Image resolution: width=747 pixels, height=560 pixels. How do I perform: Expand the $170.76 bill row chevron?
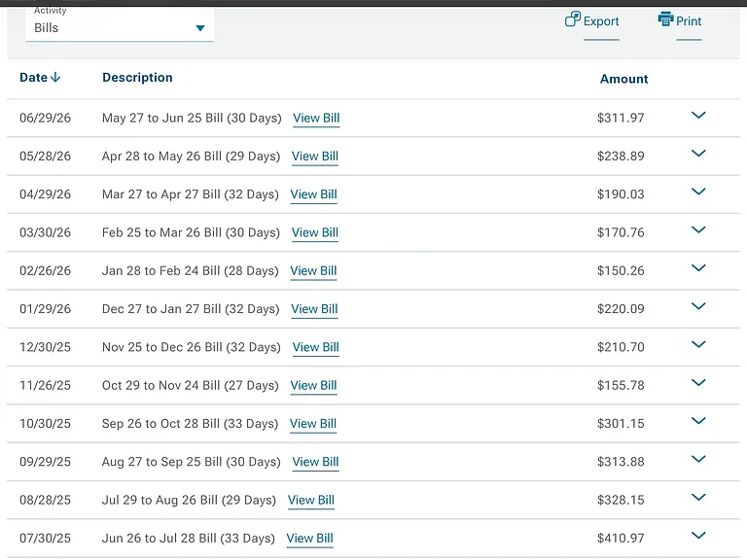698,229
